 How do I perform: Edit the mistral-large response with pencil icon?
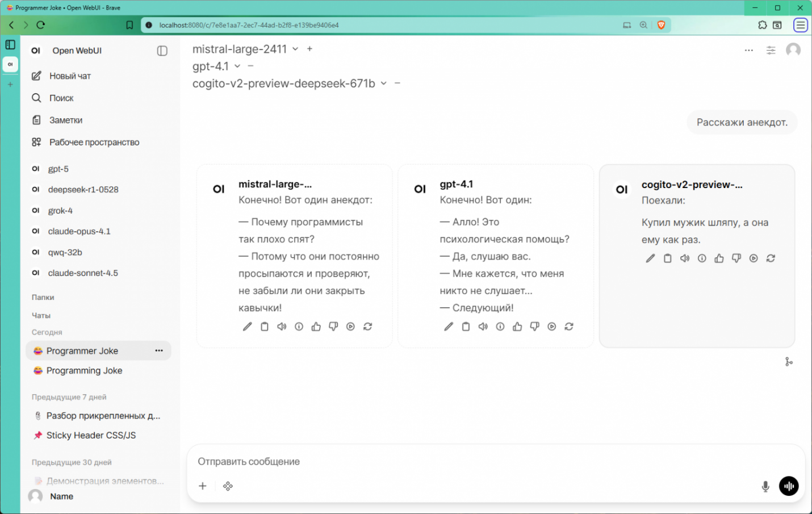pyautogui.click(x=247, y=327)
